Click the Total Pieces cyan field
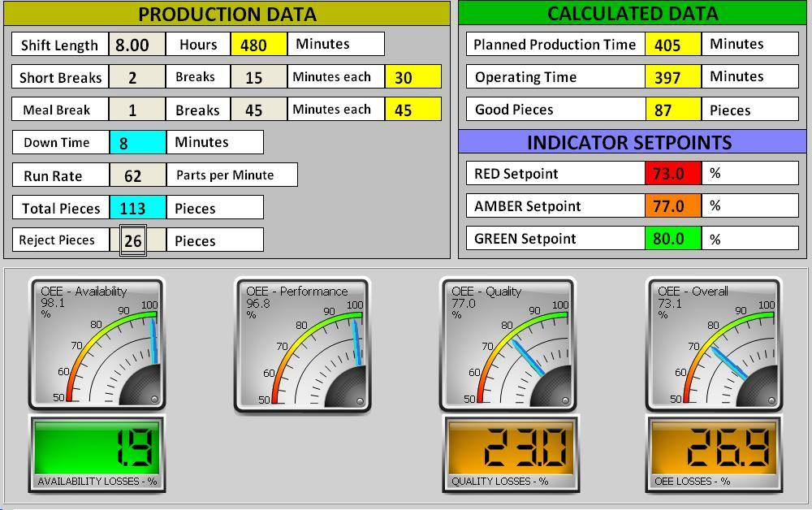The image size is (812, 510). pyautogui.click(x=138, y=208)
